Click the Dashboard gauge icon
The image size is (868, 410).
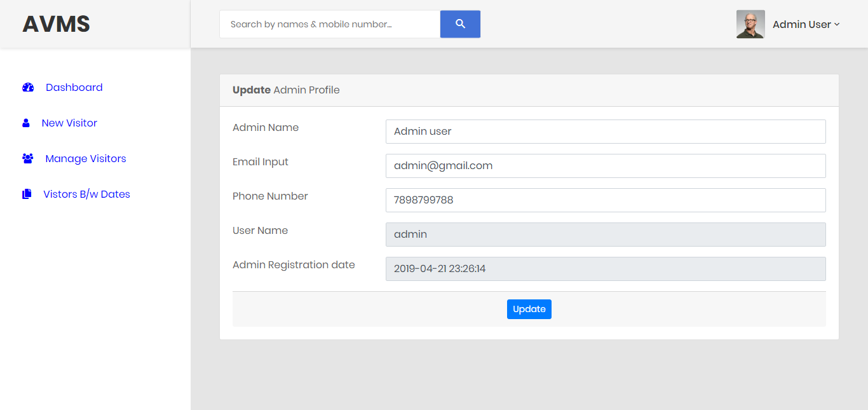point(27,86)
